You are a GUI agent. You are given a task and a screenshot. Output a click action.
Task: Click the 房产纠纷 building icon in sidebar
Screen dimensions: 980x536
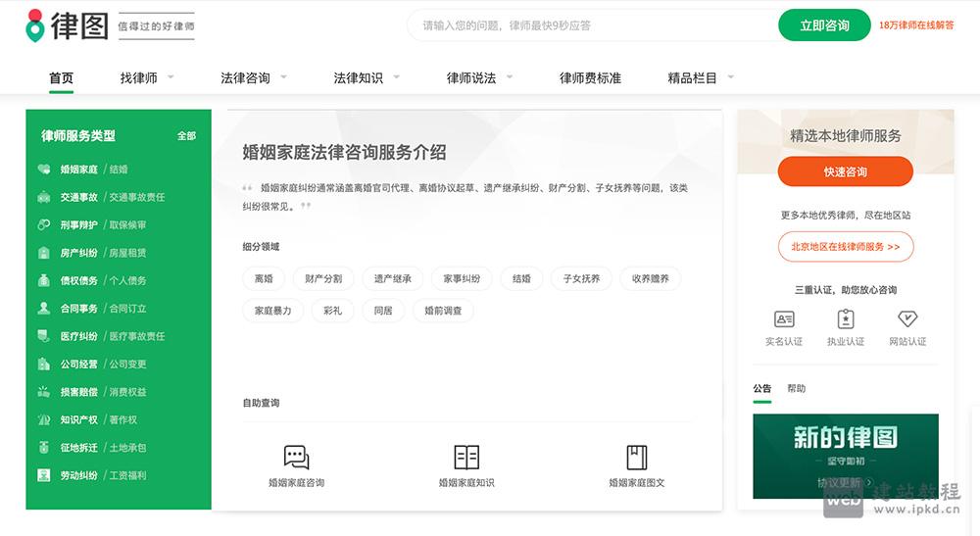pos(44,253)
